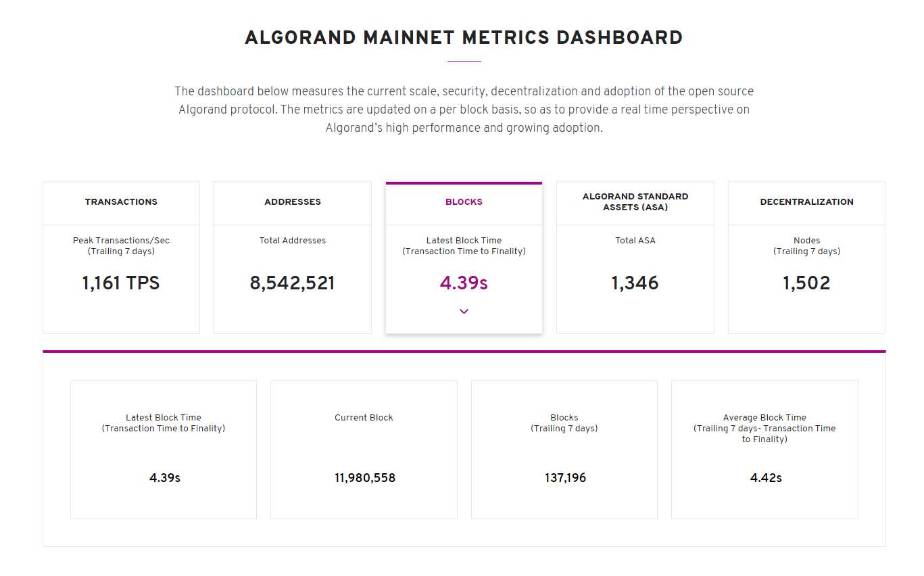Select the Algorand protocol description link
The image size is (924, 576).
coord(464,109)
